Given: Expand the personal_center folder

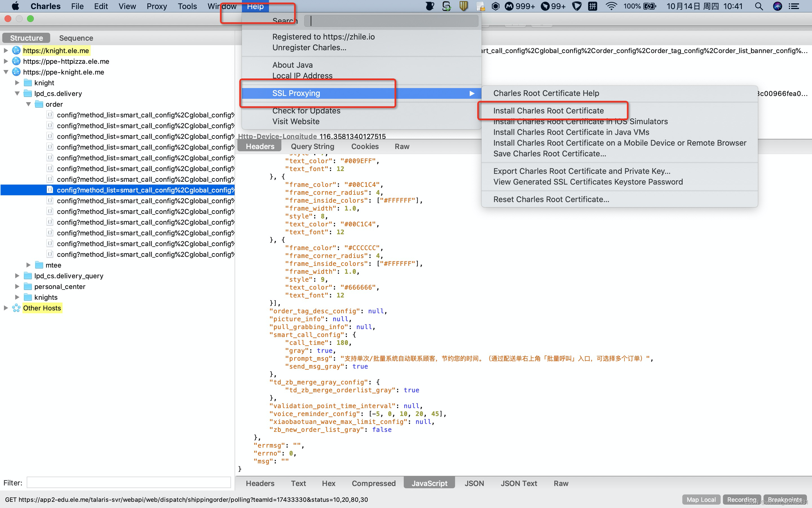Looking at the screenshot, I should click(x=17, y=286).
